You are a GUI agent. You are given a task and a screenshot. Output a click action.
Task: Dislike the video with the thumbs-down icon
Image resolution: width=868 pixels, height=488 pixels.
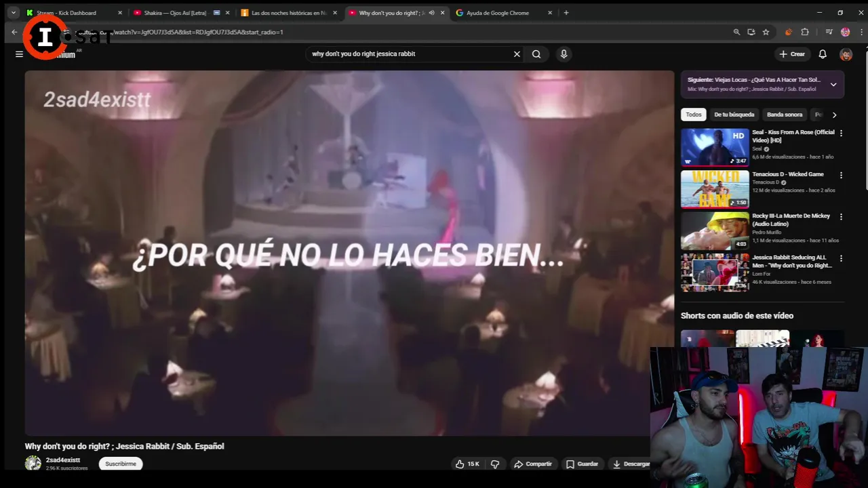(x=495, y=464)
